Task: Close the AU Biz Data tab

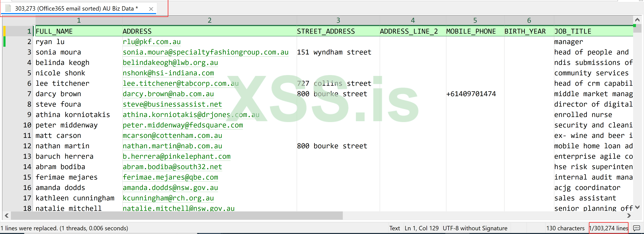Action: pos(151,9)
